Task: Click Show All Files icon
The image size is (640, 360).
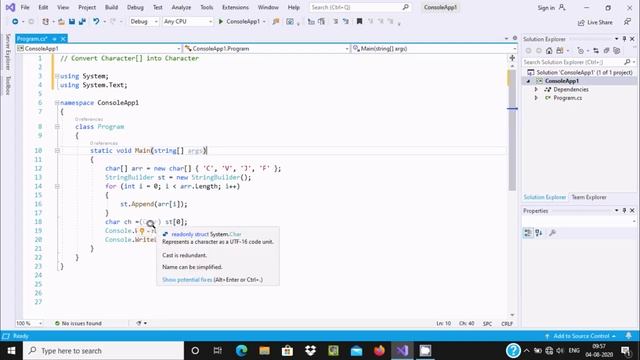Action: 617,51
